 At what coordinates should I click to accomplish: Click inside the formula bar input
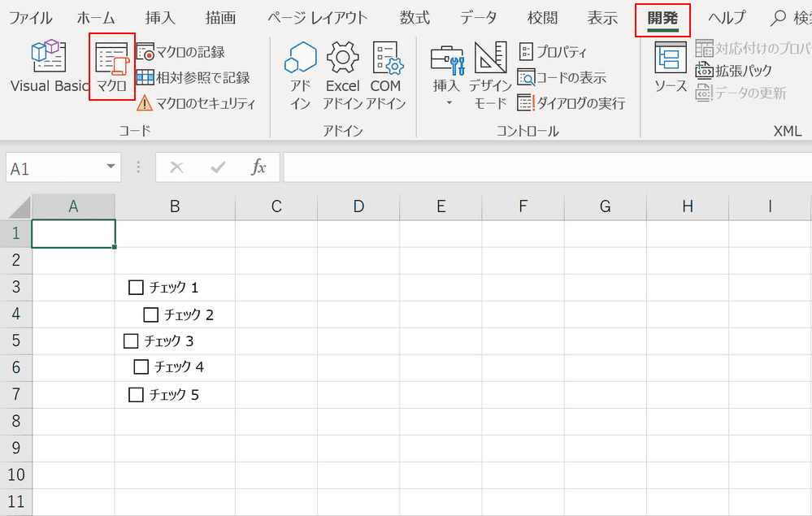[x=547, y=167]
